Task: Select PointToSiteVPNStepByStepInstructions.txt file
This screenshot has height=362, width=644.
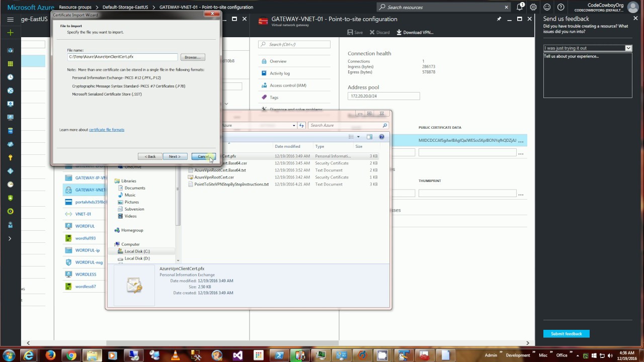Action: [231, 185]
